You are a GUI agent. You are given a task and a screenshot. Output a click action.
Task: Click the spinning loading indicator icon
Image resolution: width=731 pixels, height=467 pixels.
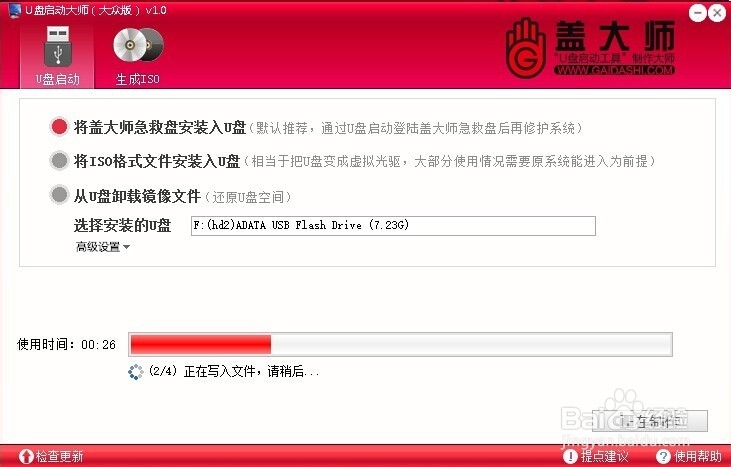coord(136,372)
